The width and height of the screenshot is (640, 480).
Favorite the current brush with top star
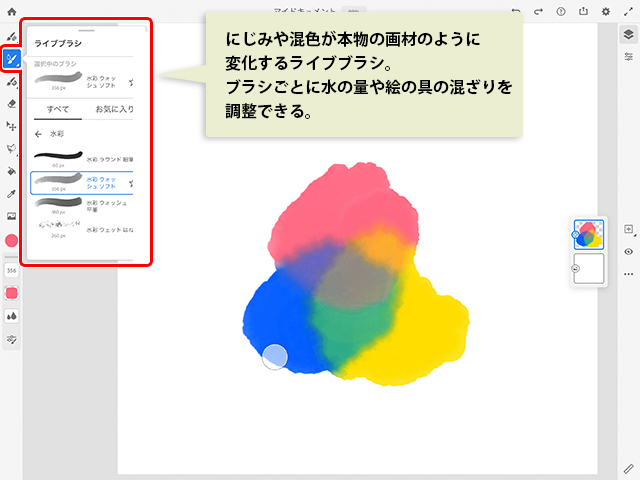click(x=131, y=82)
